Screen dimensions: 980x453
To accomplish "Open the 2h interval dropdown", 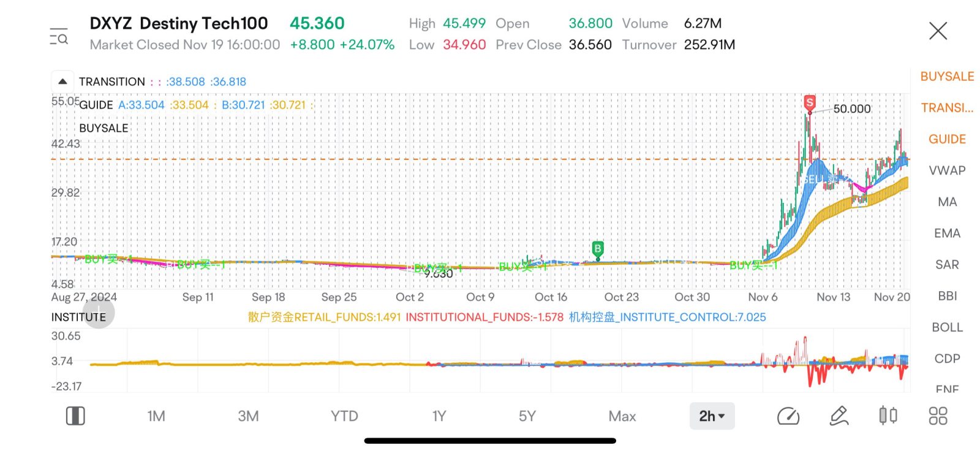I will pyautogui.click(x=712, y=416).
